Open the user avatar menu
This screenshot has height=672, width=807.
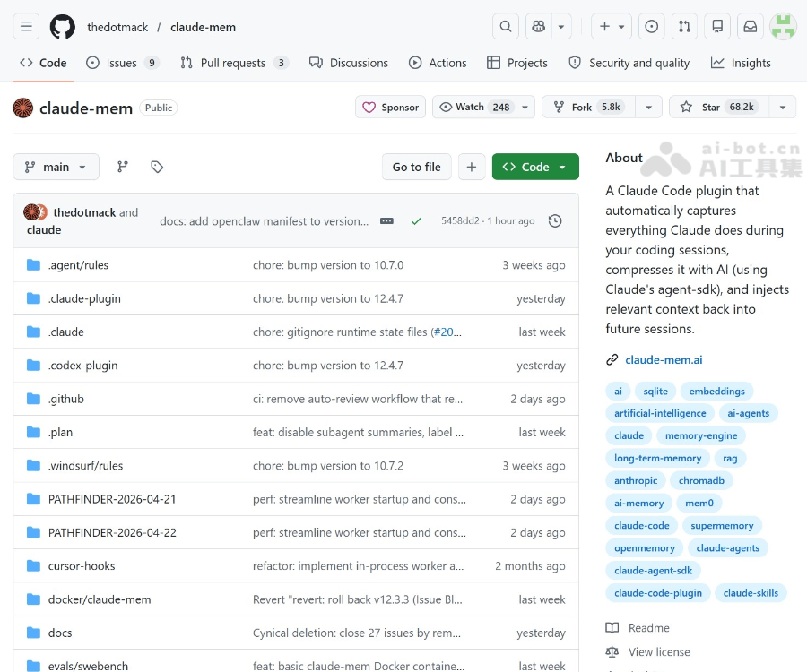pos(783,26)
